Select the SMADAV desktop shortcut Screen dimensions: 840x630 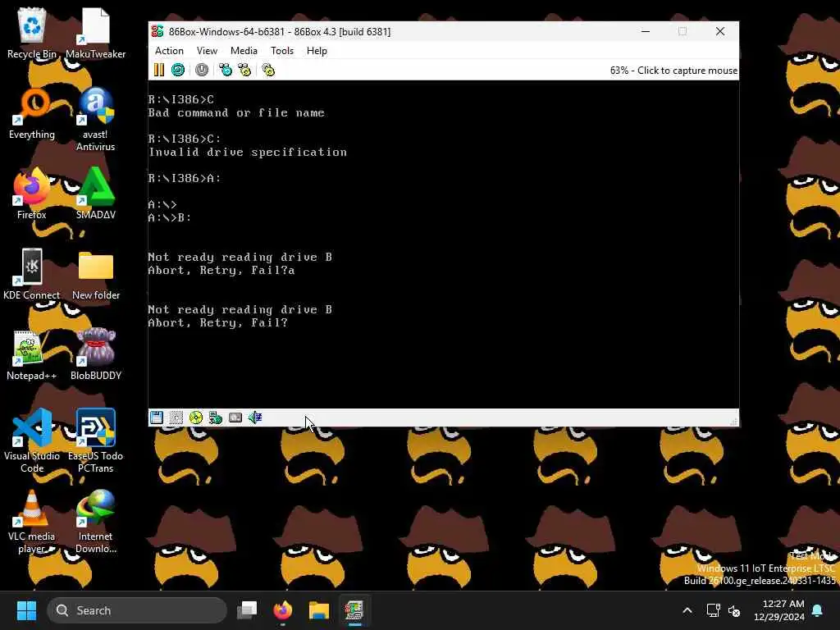95,194
